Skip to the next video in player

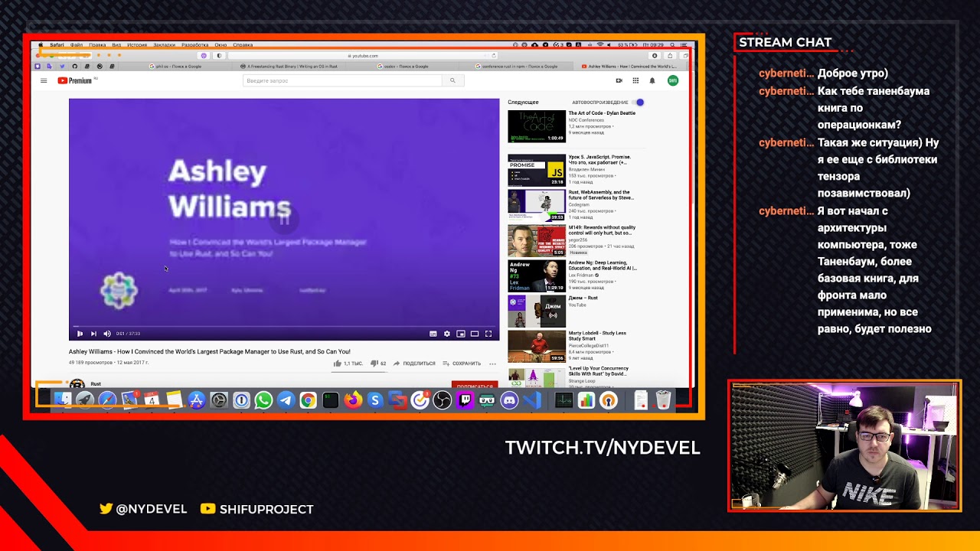pos(93,334)
